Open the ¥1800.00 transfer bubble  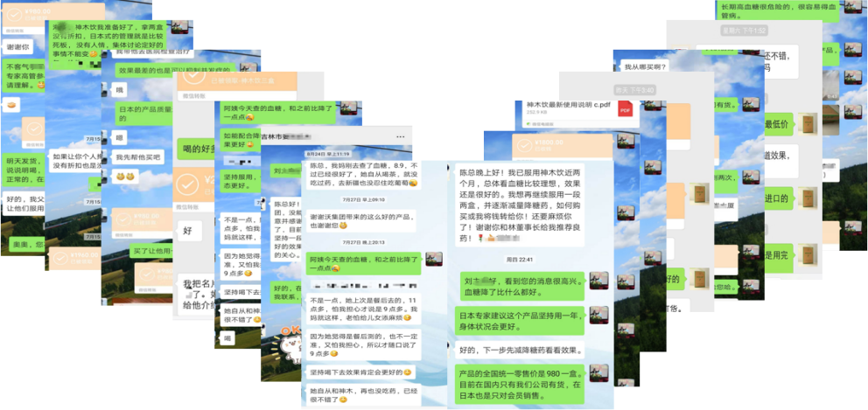pyautogui.click(x=562, y=147)
